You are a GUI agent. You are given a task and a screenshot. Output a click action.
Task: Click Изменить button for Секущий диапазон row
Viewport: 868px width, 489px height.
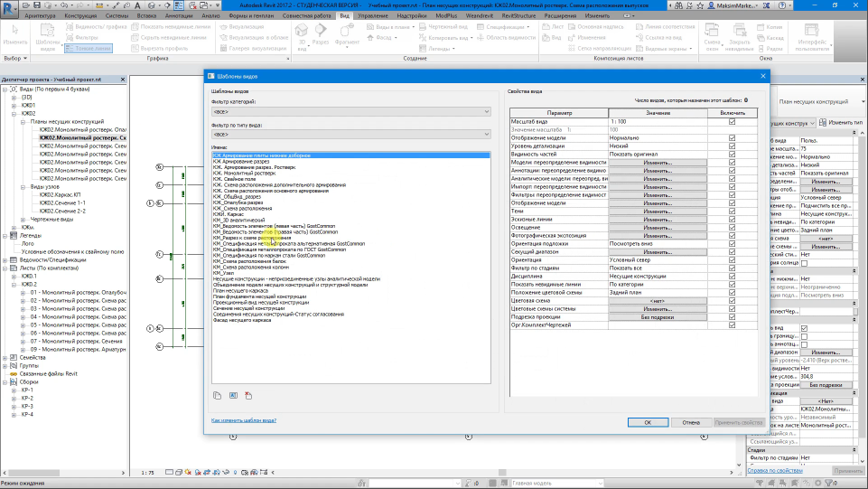(x=658, y=252)
